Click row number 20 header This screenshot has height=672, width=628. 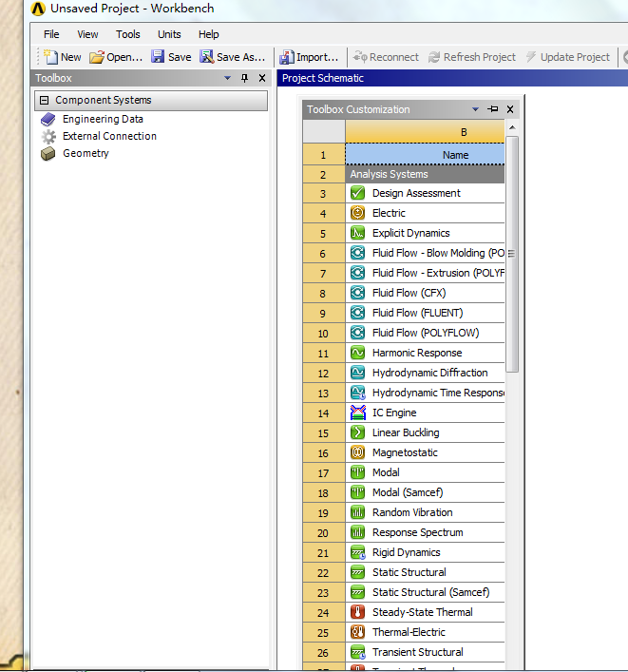(x=323, y=532)
